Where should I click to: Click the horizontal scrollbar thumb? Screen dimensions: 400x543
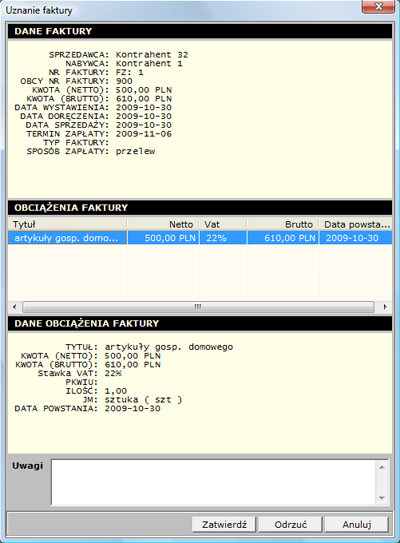click(198, 307)
